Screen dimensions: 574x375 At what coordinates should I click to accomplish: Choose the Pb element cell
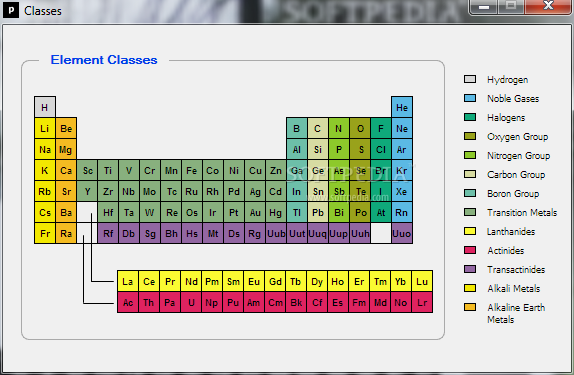pyautogui.click(x=318, y=212)
